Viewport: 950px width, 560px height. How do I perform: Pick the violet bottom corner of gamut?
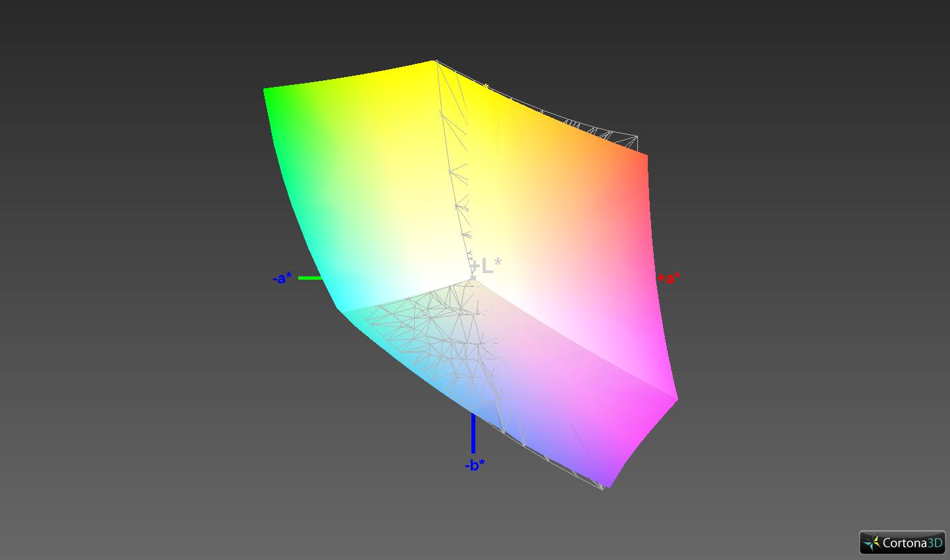606,486
